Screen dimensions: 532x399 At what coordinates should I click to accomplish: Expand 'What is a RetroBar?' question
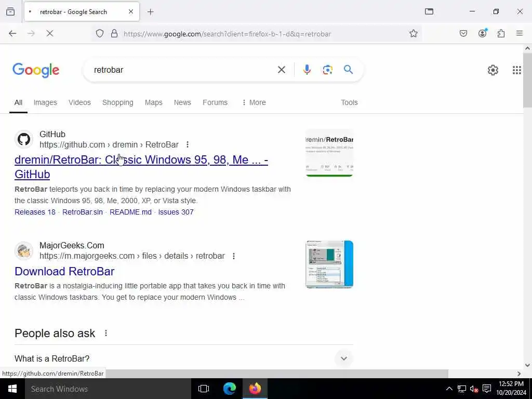point(183,358)
